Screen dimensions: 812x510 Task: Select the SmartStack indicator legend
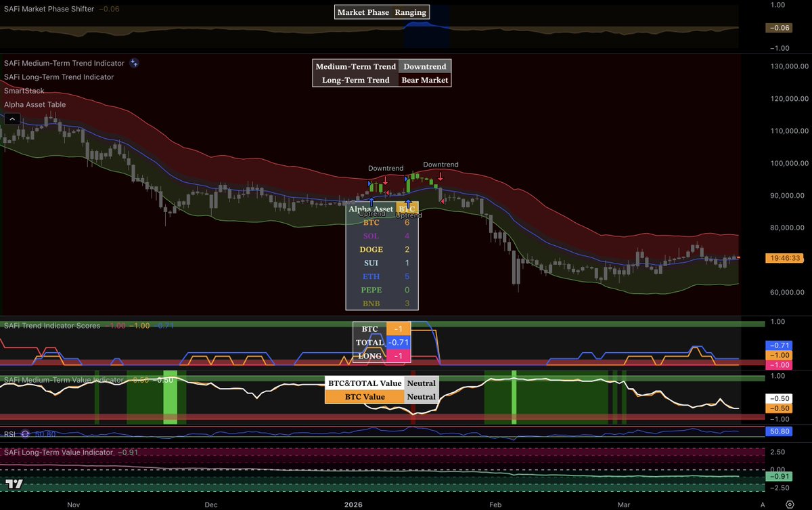24,91
